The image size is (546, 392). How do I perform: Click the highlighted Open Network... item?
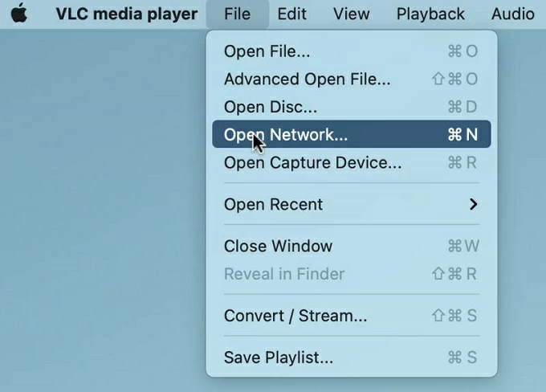(286, 134)
